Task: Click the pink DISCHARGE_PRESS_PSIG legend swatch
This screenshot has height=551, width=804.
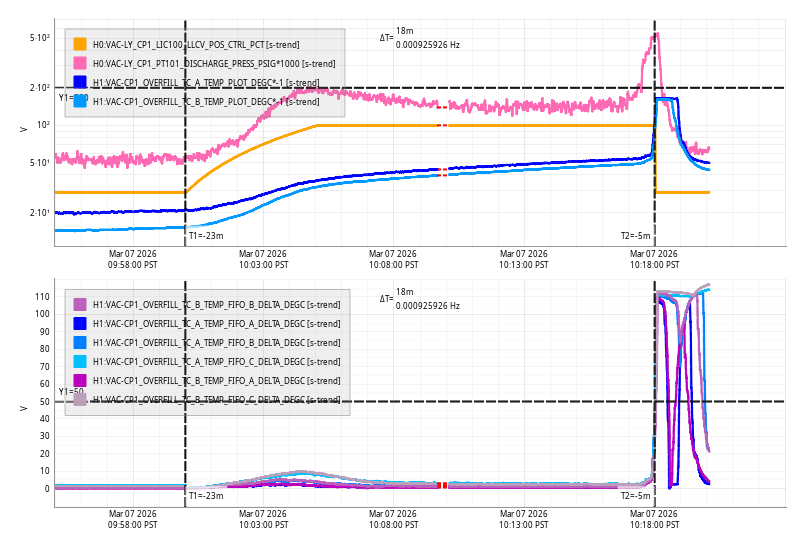Action: tap(80, 63)
